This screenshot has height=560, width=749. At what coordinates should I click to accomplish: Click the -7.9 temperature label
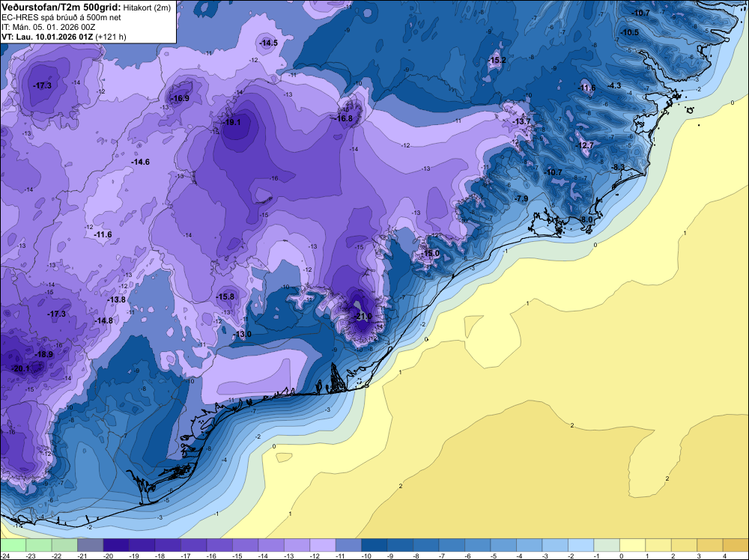pyautogui.click(x=521, y=198)
